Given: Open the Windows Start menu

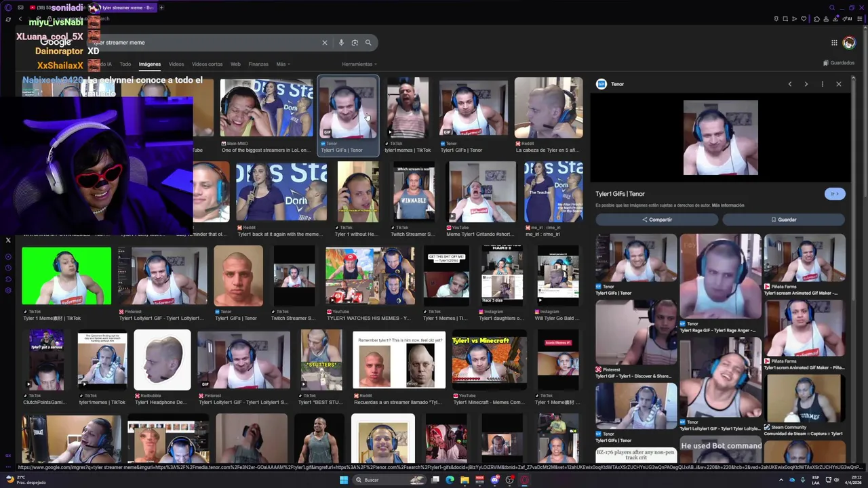Looking at the screenshot, I should [x=344, y=480].
